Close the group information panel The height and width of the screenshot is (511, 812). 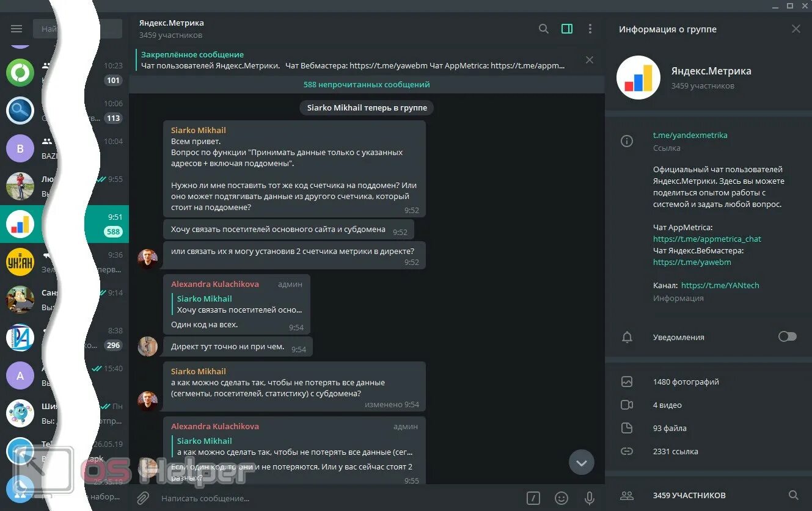point(796,29)
